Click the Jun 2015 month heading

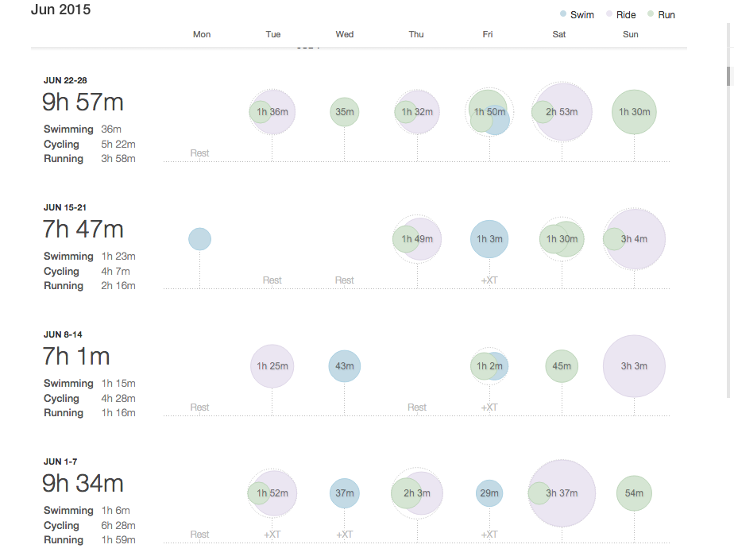60,10
